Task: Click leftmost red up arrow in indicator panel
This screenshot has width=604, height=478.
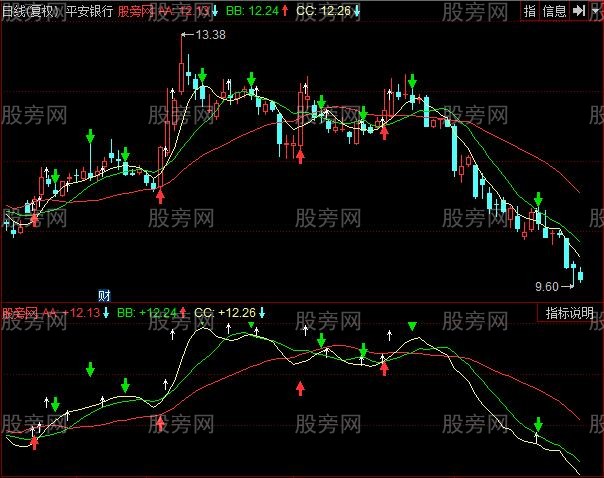Action: (x=36, y=441)
